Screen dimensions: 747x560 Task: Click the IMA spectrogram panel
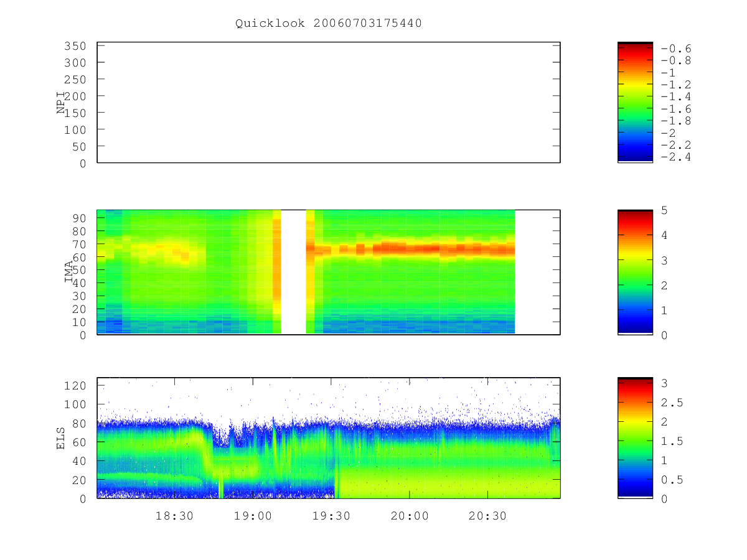(x=329, y=273)
